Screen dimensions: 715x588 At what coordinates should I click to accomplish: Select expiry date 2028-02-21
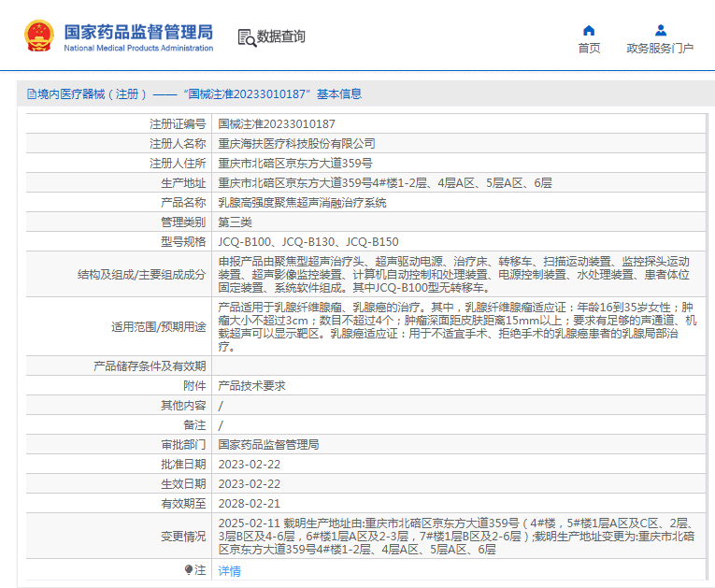pyautogui.click(x=249, y=504)
